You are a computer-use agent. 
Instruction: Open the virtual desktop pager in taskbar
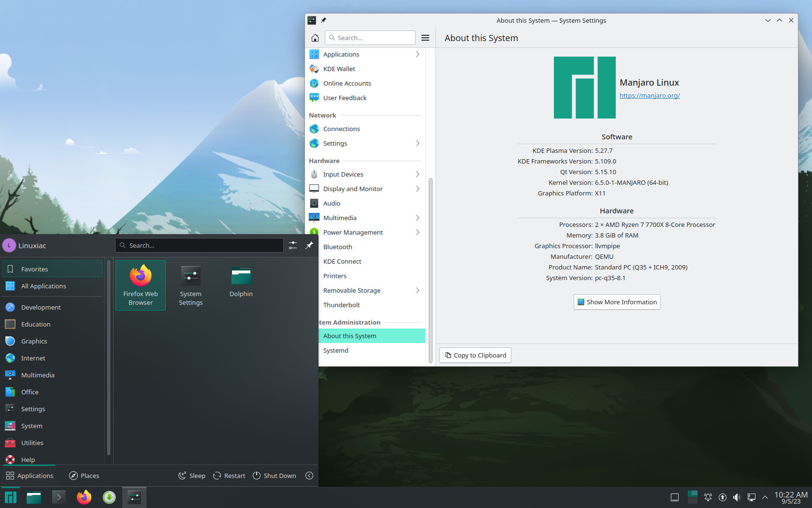click(693, 497)
